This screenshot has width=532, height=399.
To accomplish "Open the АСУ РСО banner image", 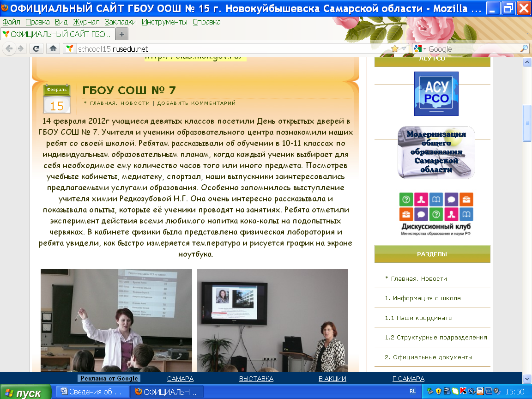I will pos(436,94).
